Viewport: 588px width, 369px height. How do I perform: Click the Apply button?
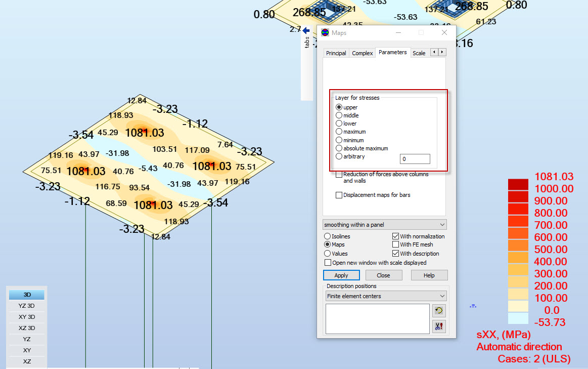click(341, 275)
